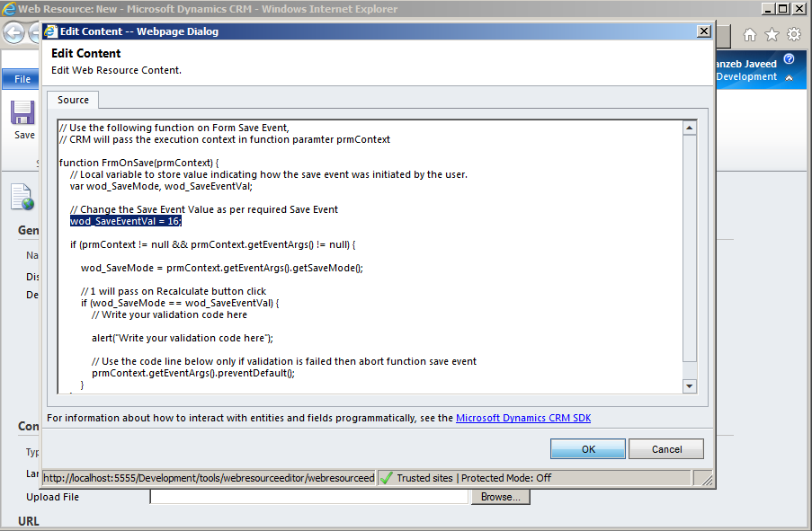Click the wod_SaveMode = prmContext.getEventArgs().getSaveMode(); line
Screen dimensions: 812x531
(x=222, y=268)
